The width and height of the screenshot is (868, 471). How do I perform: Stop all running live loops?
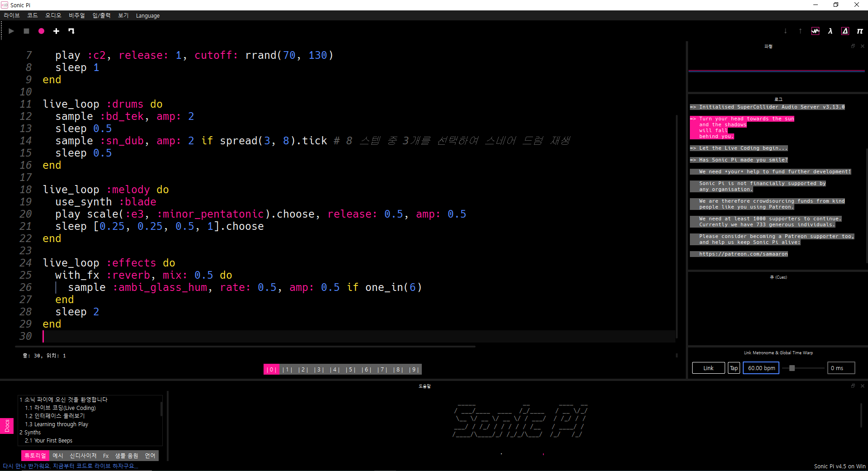pyautogui.click(x=26, y=31)
